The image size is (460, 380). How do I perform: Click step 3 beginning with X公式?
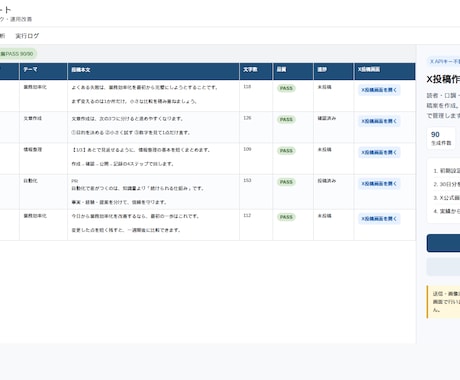[x=447, y=198]
